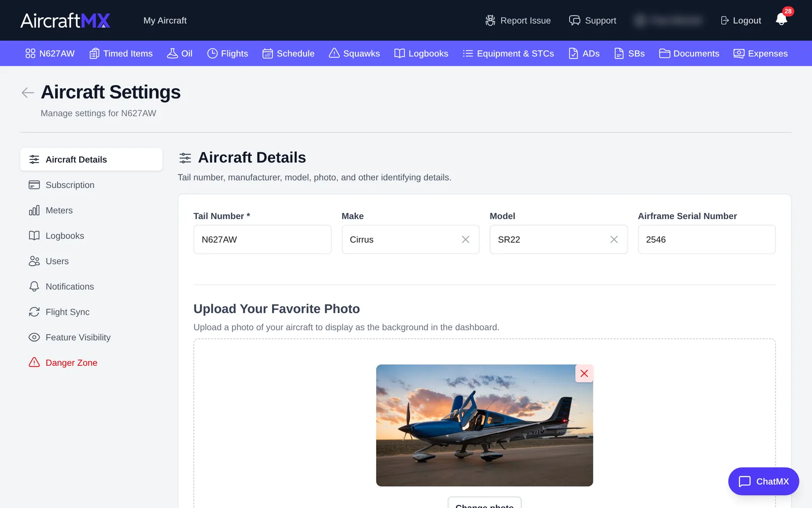Viewport: 812px width, 508px height.
Task: Click the AircraftMX logo
Action: click(x=65, y=20)
